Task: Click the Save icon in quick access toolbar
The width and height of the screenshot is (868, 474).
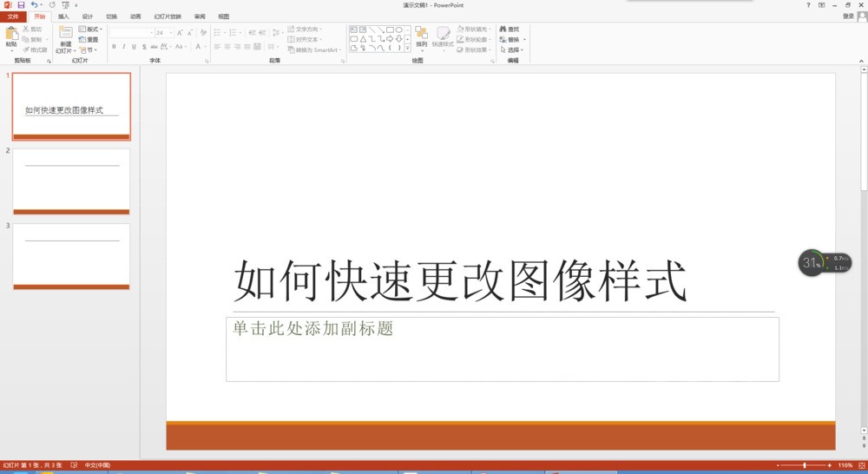Action: [x=21, y=5]
